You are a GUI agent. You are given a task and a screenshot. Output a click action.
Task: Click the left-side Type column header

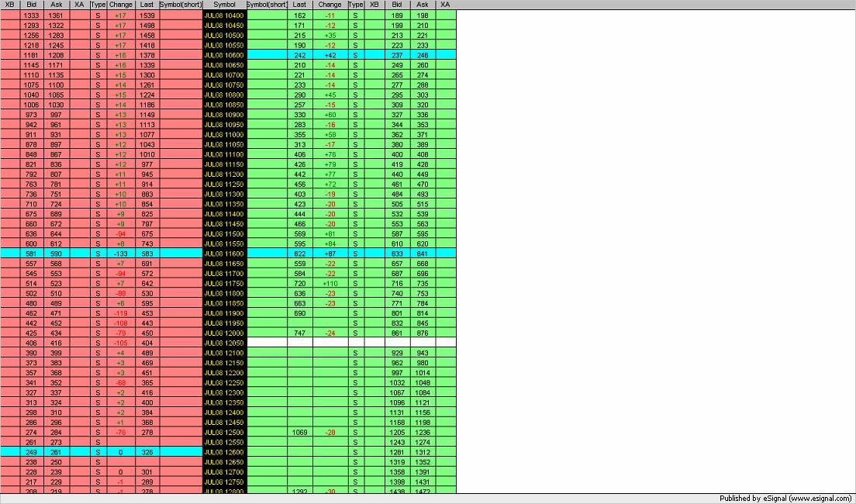[x=98, y=5]
